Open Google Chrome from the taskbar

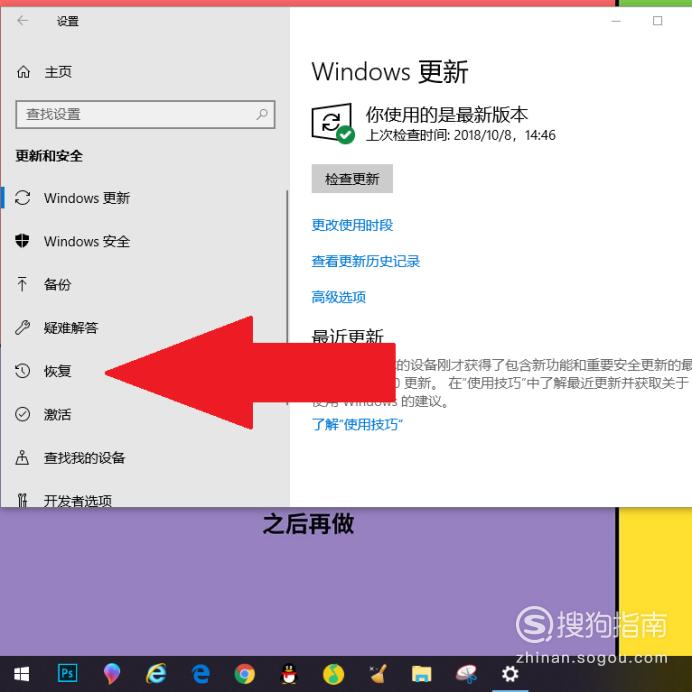[x=244, y=674]
